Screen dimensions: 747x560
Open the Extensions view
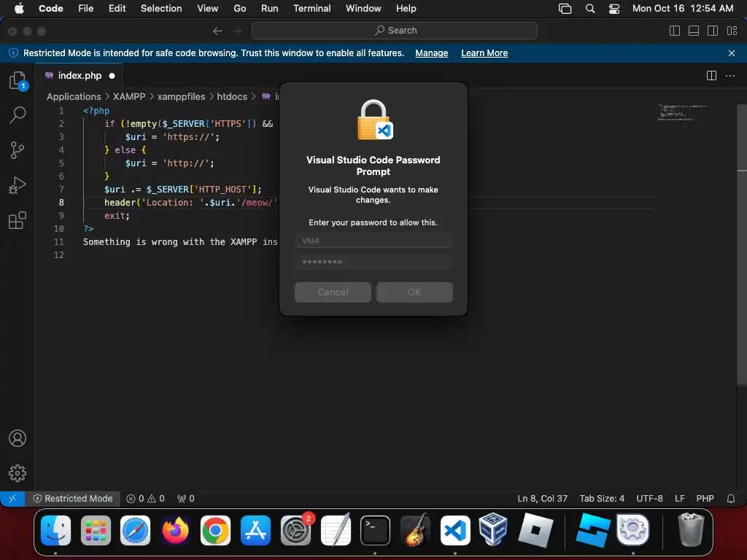click(18, 220)
